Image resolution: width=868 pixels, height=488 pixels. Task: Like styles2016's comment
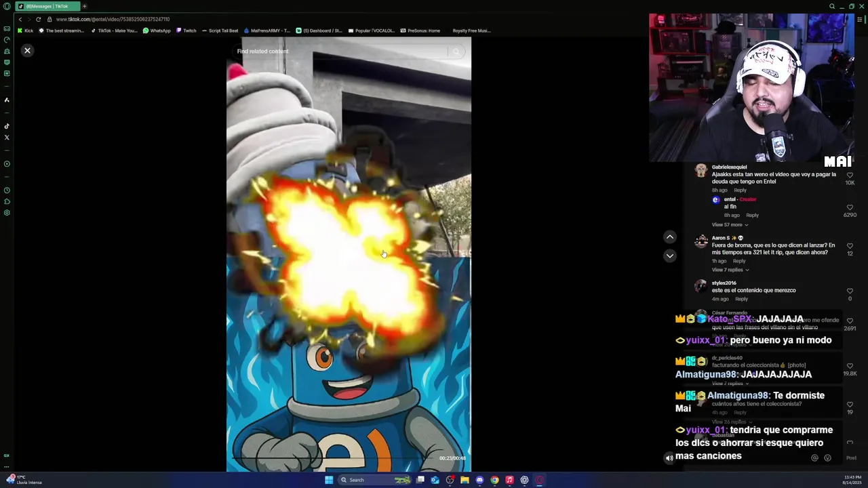[x=850, y=291]
